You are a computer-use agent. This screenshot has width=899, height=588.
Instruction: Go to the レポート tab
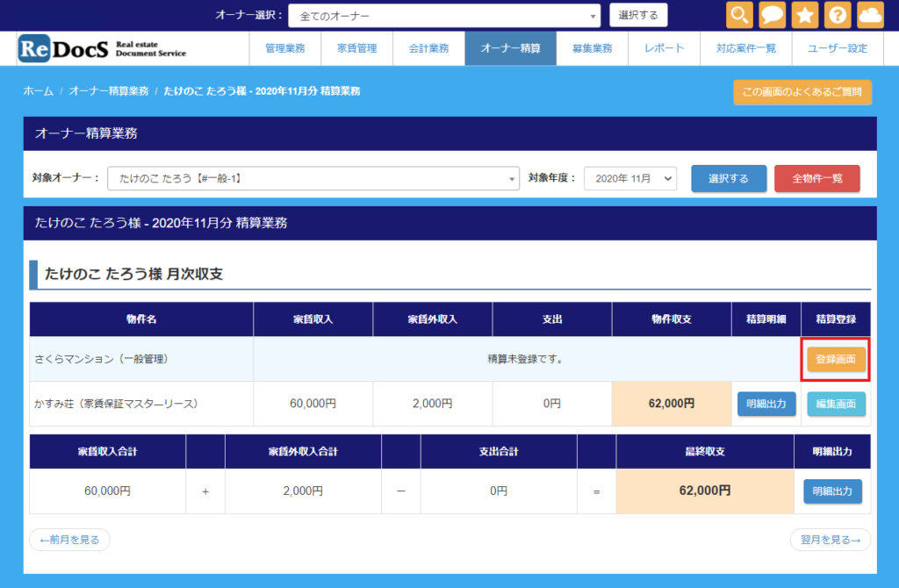pyautogui.click(x=664, y=48)
